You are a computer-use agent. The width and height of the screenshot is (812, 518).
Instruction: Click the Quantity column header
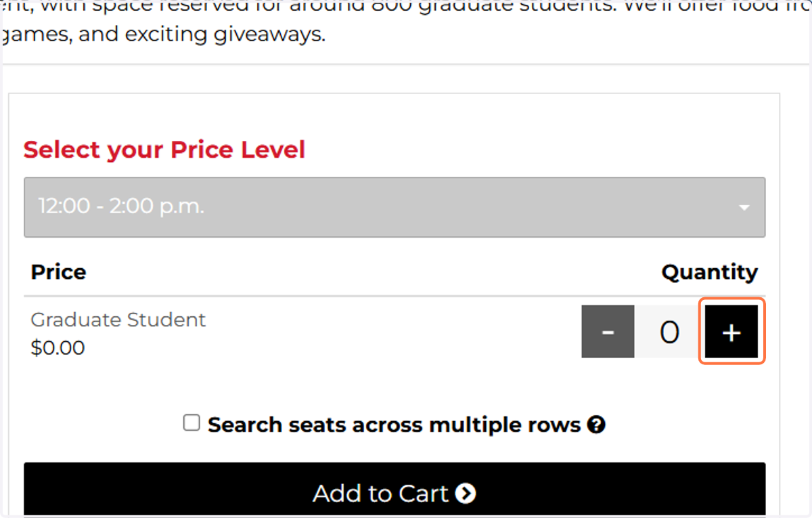point(710,272)
